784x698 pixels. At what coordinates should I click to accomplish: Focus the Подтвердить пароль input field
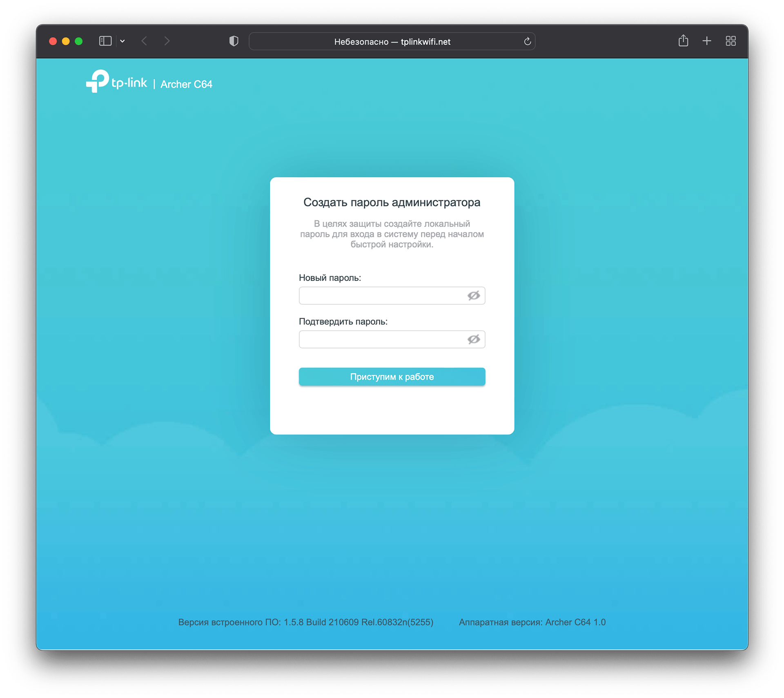tap(382, 339)
